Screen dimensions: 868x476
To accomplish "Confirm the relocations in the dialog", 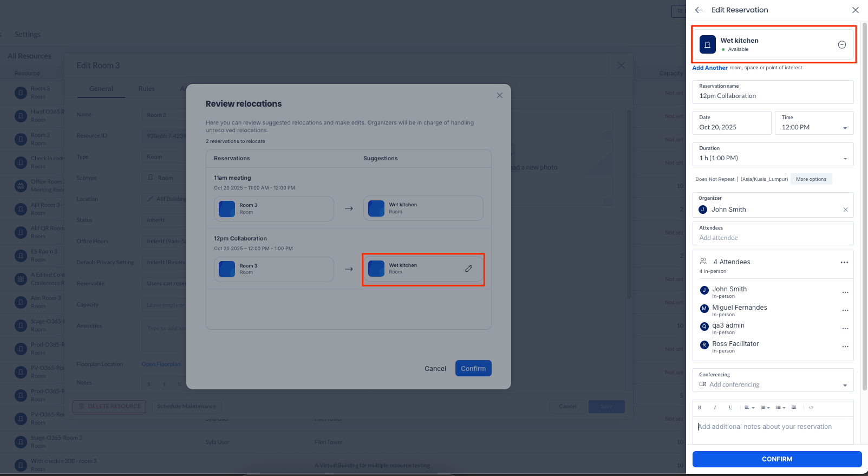I will 473,368.
